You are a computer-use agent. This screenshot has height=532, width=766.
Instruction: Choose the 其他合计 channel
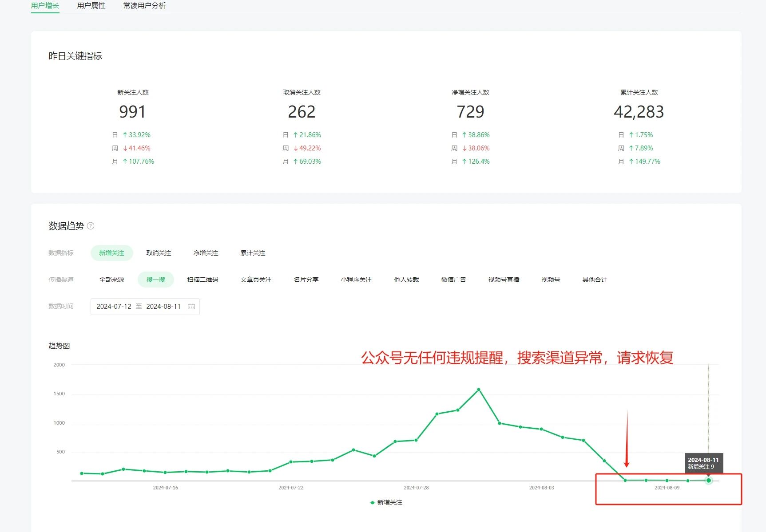(595, 280)
